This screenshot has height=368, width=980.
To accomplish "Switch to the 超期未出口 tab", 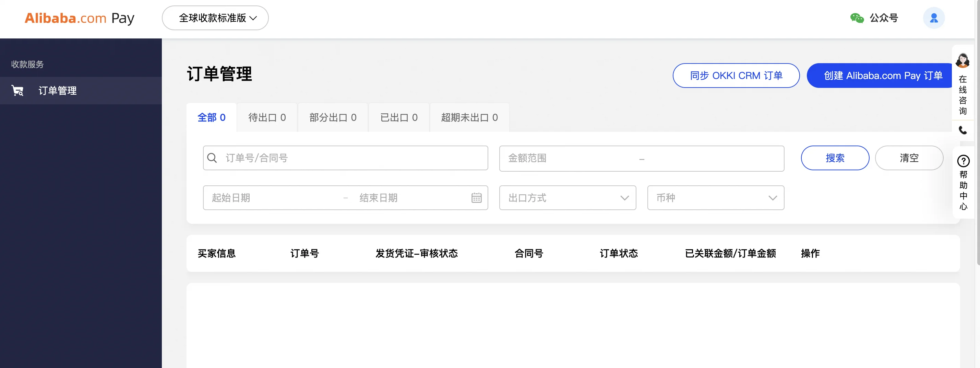I will (x=469, y=117).
